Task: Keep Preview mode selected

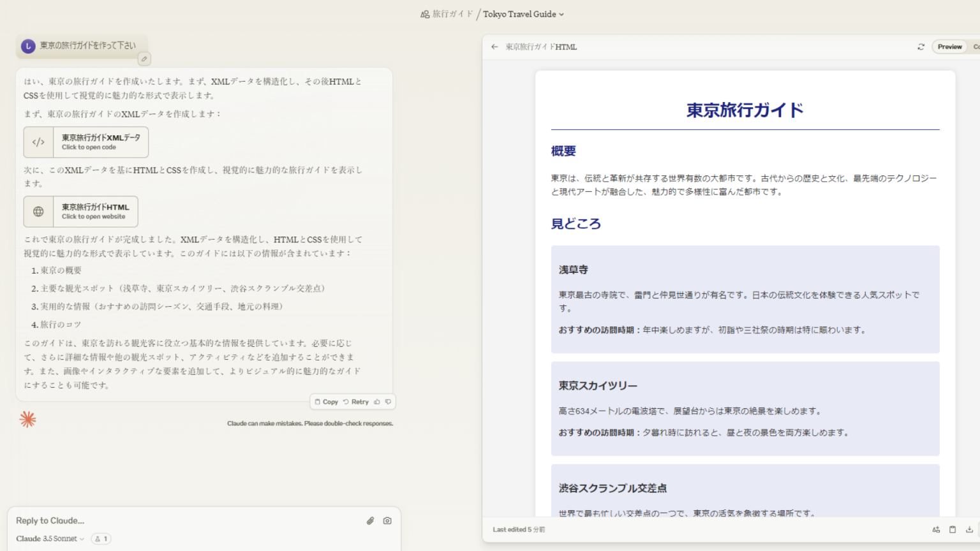Action: (x=949, y=47)
